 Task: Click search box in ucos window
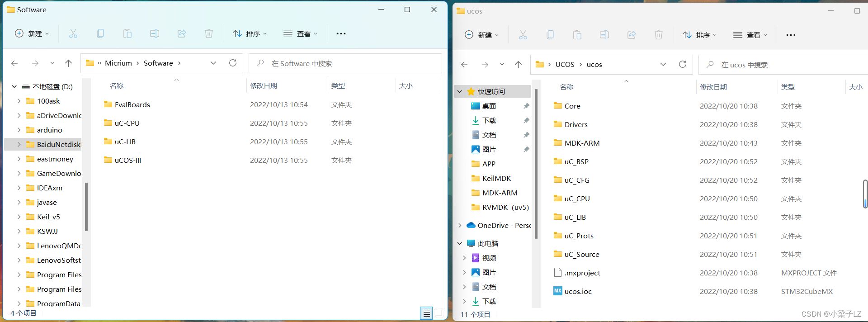tap(783, 65)
